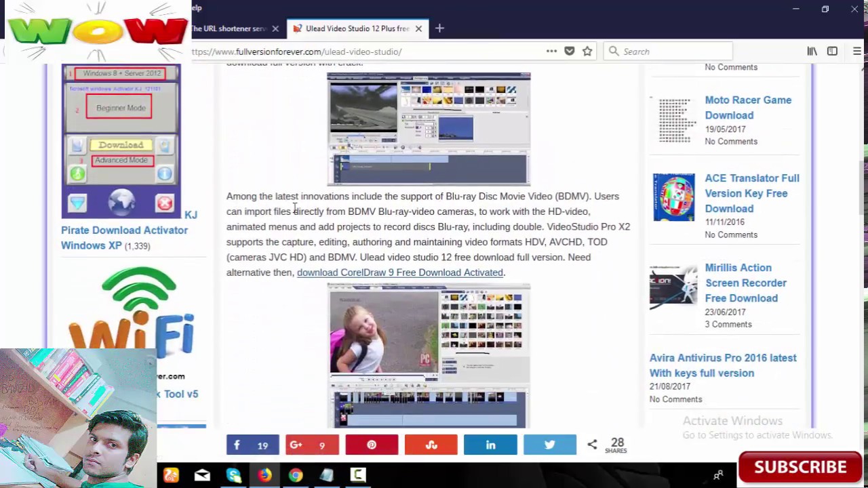The height and width of the screenshot is (488, 868).
Task: Share article on Facebook
Action: (x=253, y=445)
